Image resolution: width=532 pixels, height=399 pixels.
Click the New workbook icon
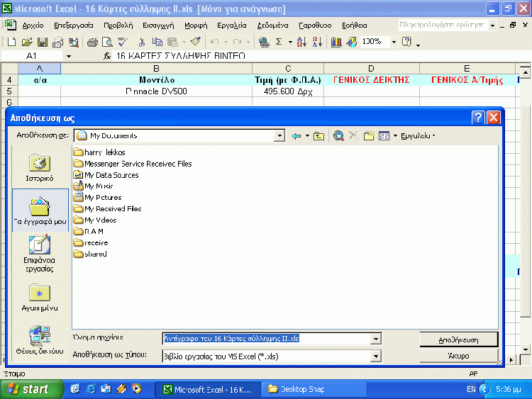(11, 42)
